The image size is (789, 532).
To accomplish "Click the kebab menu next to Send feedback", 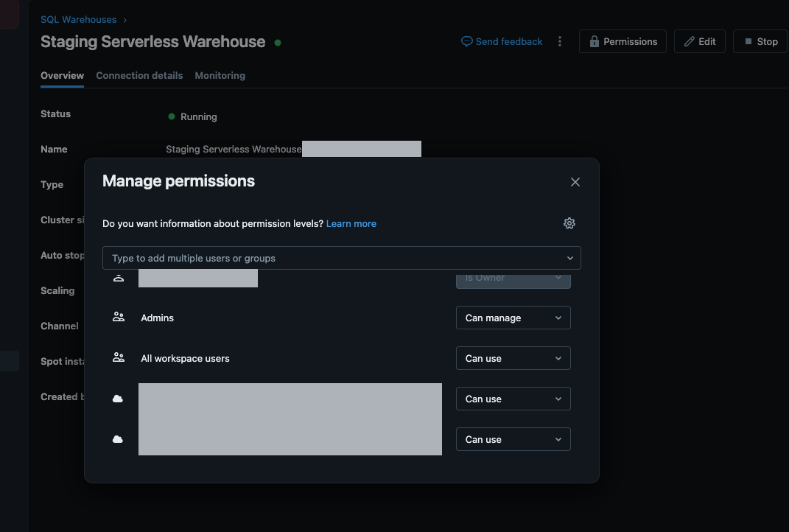I will pos(560,41).
